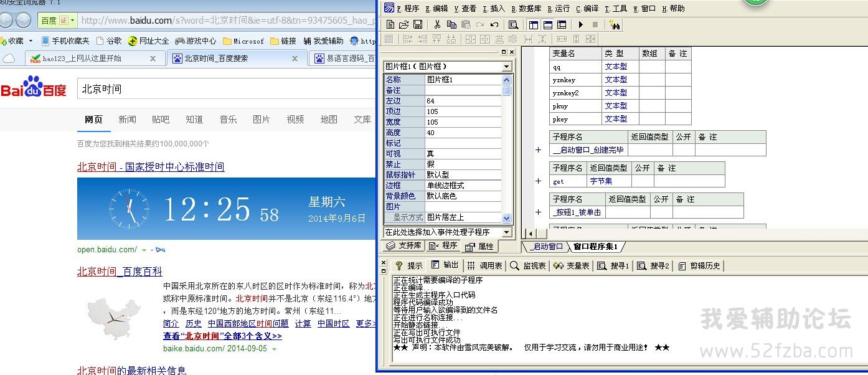The image size is (868, 375).
Task: Open the 北京时间_百度百科 link
Action: pyautogui.click(x=120, y=272)
